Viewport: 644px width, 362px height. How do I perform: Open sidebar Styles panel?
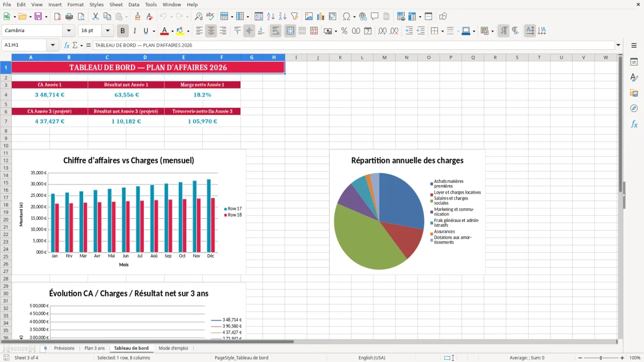click(x=634, y=77)
